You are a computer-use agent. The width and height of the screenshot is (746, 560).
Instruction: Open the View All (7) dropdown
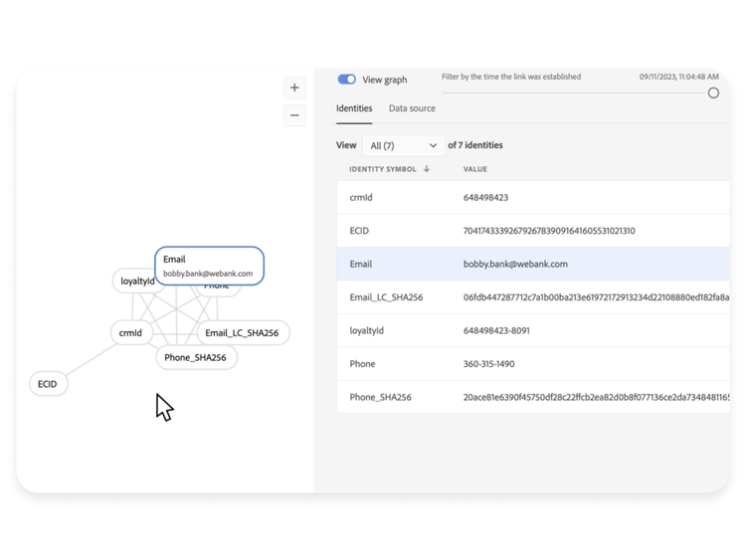(403, 145)
